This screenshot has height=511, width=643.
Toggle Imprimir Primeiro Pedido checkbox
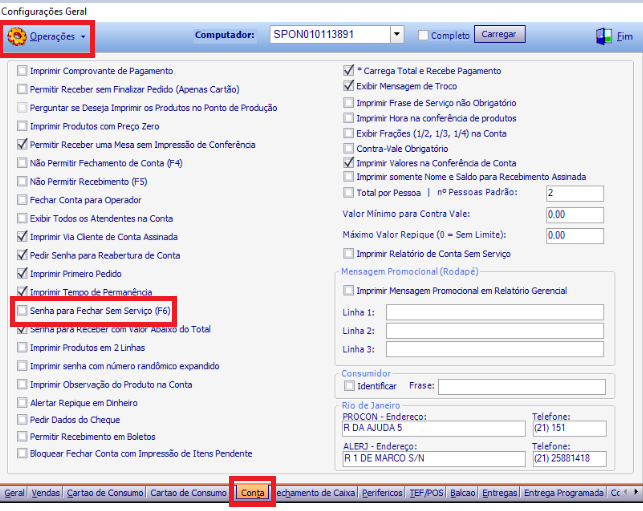(22, 274)
